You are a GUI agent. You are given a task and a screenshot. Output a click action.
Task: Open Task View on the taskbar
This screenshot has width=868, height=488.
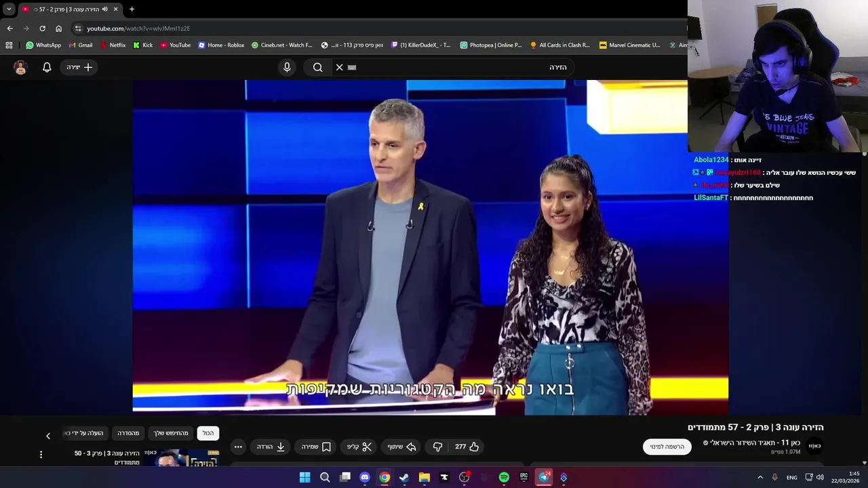[344, 477]
